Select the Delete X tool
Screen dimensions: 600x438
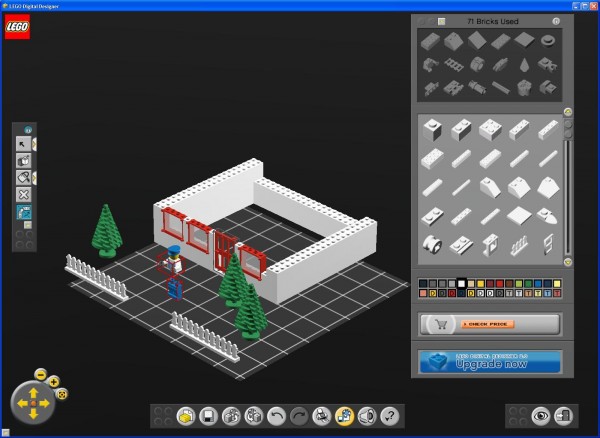pyautogui.click(x=23, y=195)
